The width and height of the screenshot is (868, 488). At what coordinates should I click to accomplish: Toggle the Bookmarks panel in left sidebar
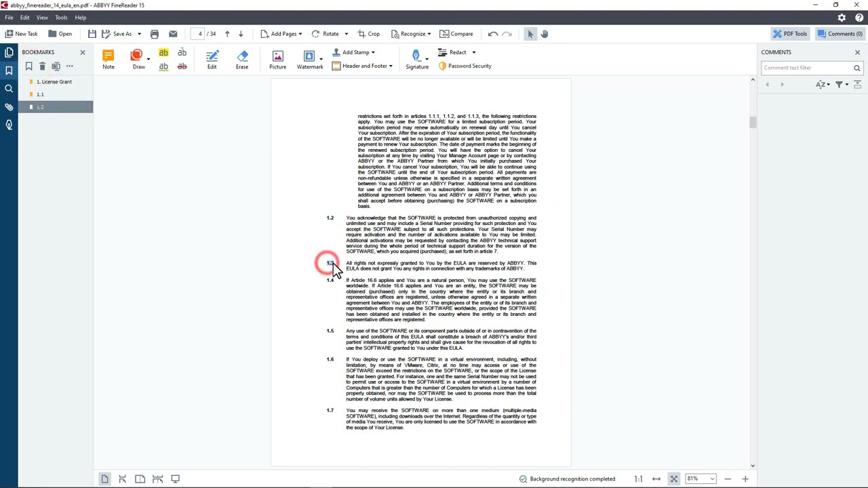tap(9, 70)
